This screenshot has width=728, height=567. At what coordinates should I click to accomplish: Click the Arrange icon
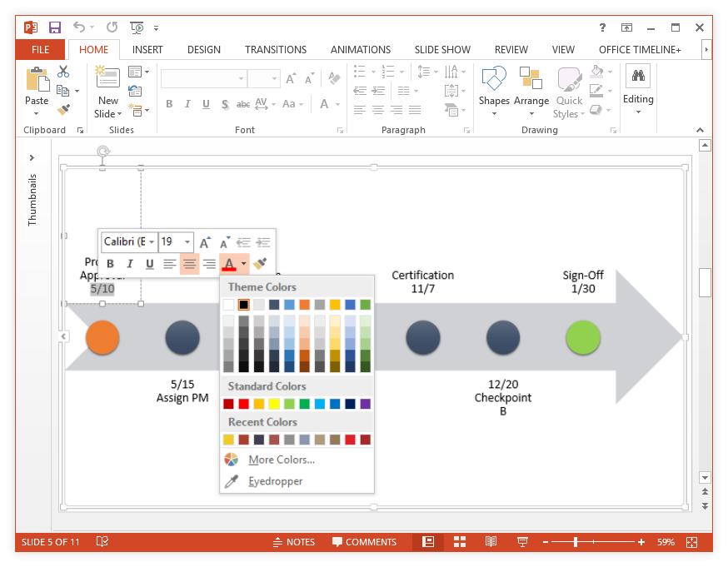click(531, 78)
